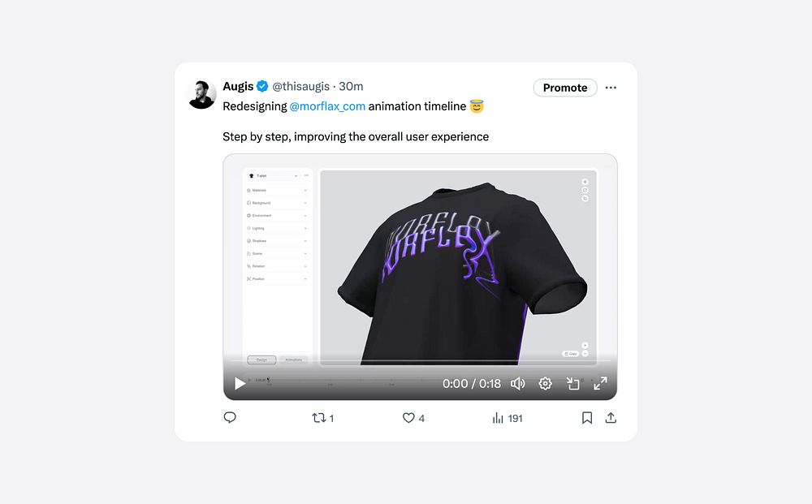The width and height of the screenshot is (812, 504).
Task: Open the @morflax_com mention link
Action: tap(327, 106)
